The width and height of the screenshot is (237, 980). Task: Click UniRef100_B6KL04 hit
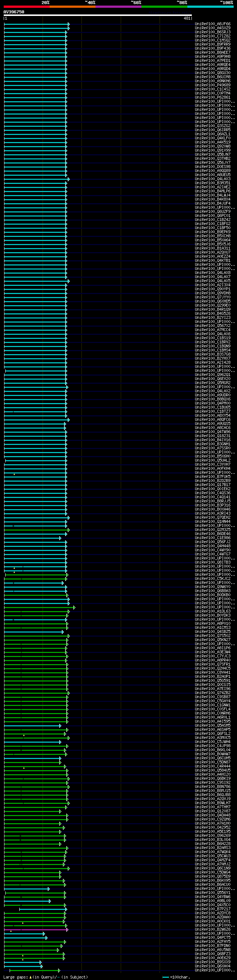213,750
